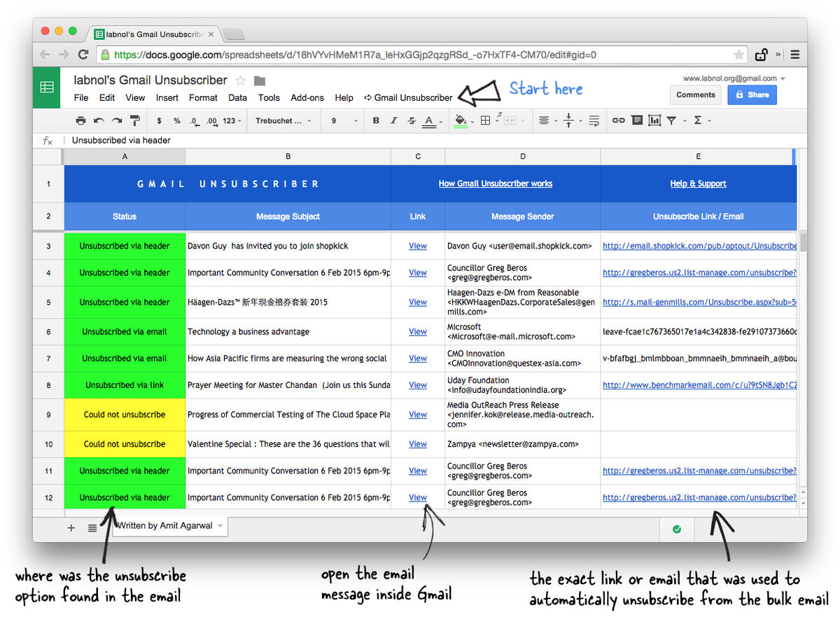Insert a chart
840x617 pixels.
(654, 120)
